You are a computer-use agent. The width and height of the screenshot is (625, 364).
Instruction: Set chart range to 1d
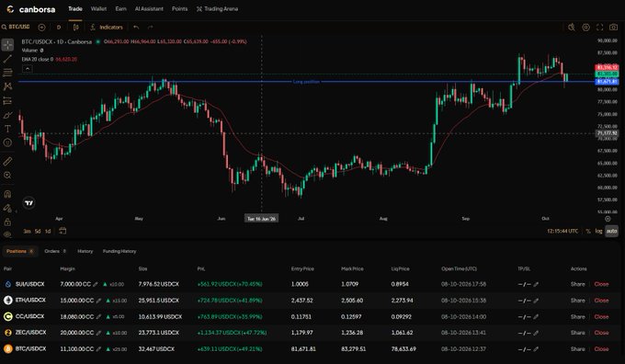[x=48, y=232]
